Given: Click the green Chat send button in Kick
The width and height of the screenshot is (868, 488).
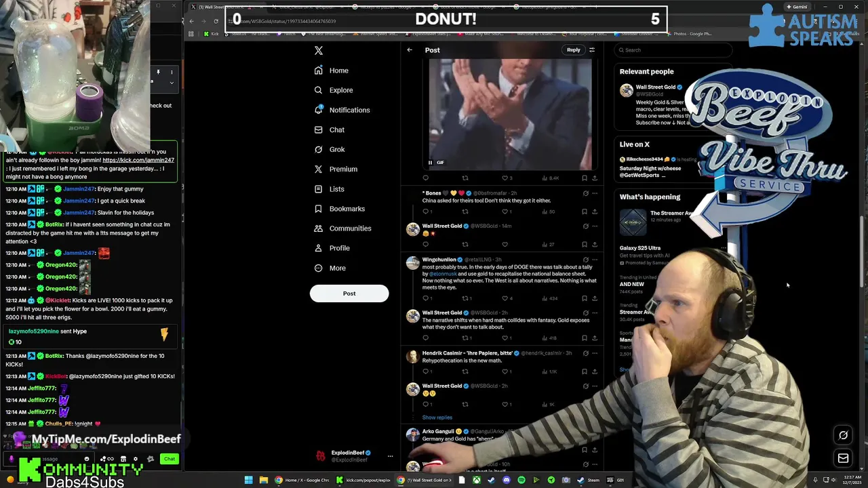Looking at the screenshot, I should tap(170, 459).
